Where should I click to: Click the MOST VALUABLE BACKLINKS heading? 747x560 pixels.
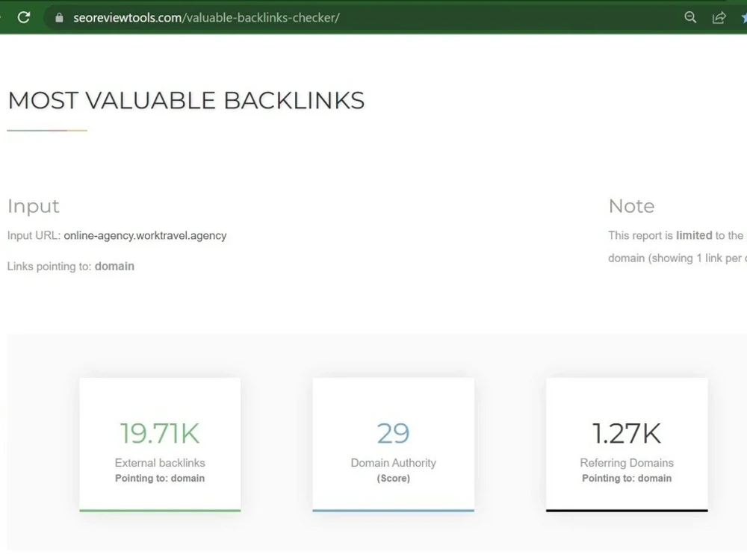(x=186, y=101)
